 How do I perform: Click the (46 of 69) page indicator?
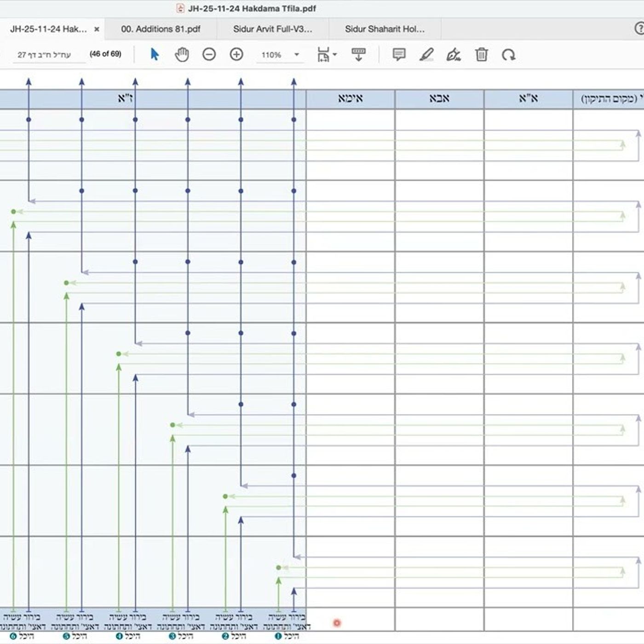[105, 54]
